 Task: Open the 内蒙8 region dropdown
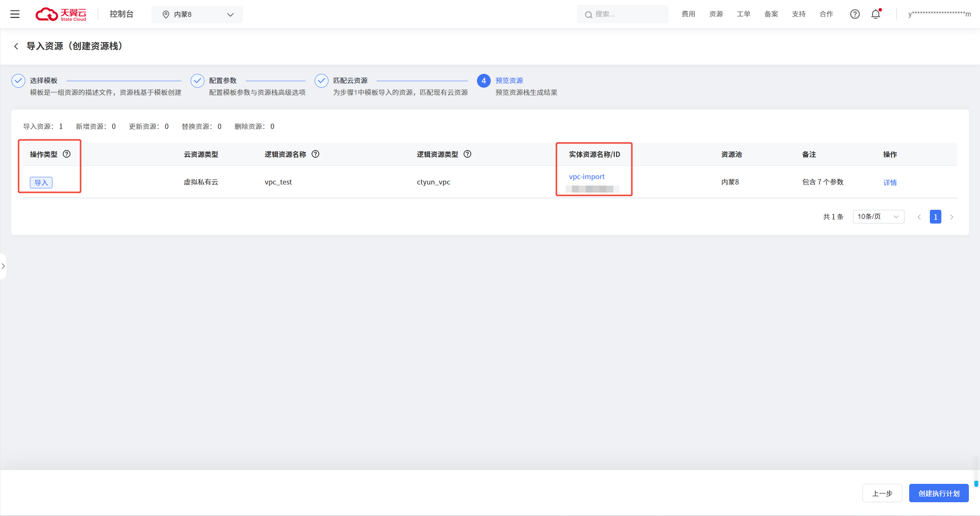[x=197, y=15]
